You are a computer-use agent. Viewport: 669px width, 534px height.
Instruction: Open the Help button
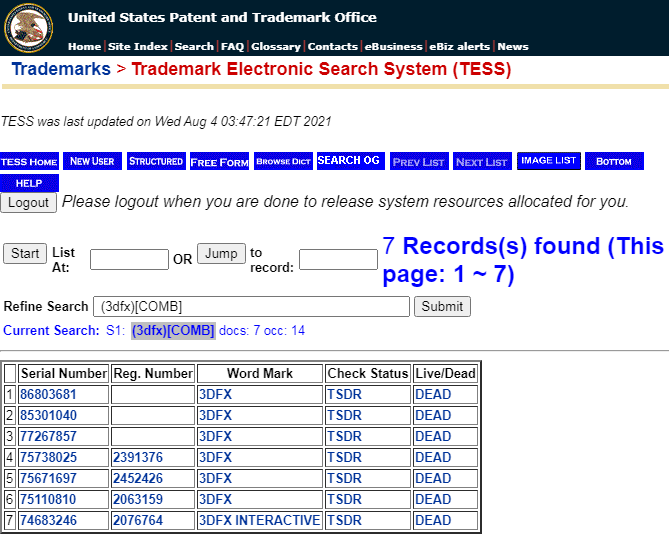pyautogui.click(x=29, y=183)
